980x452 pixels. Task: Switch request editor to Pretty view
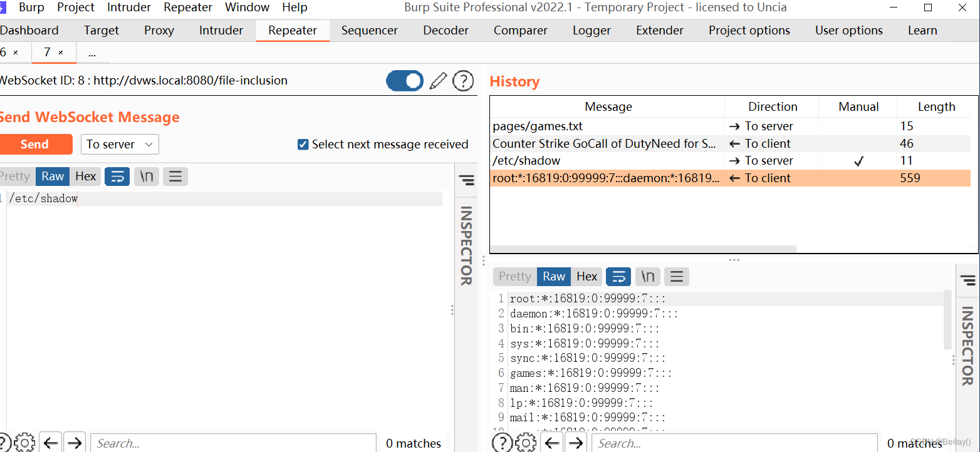point(15,177)
